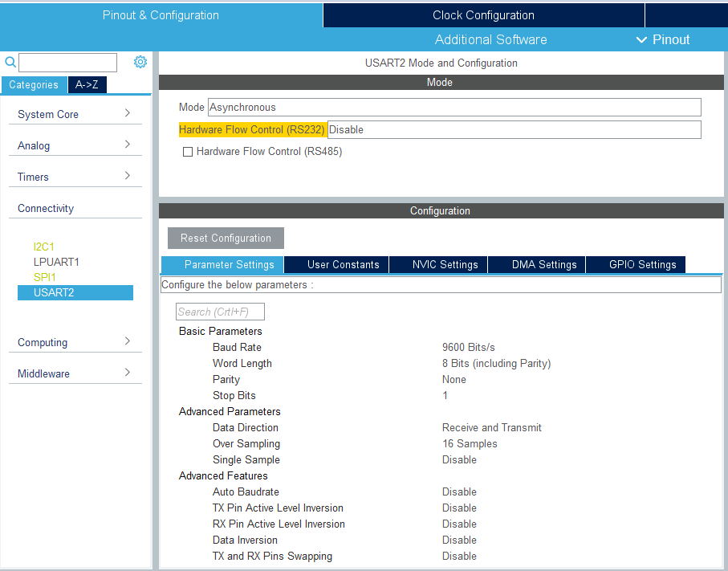Click the Receive and Transmit value
This screenshot has height=571, width=728.
point(492,427)
